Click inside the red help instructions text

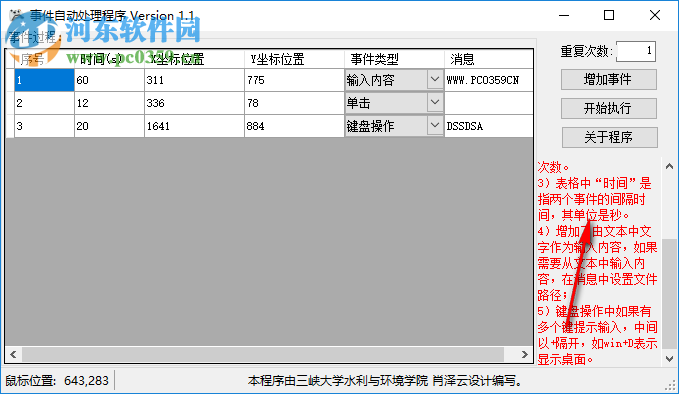tap(598, 263)
